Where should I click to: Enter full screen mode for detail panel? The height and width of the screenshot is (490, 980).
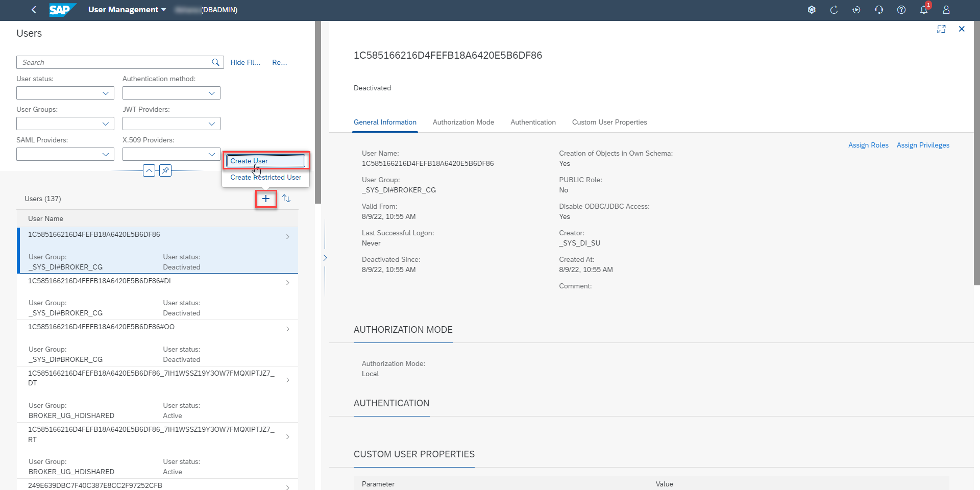(941, 29)
